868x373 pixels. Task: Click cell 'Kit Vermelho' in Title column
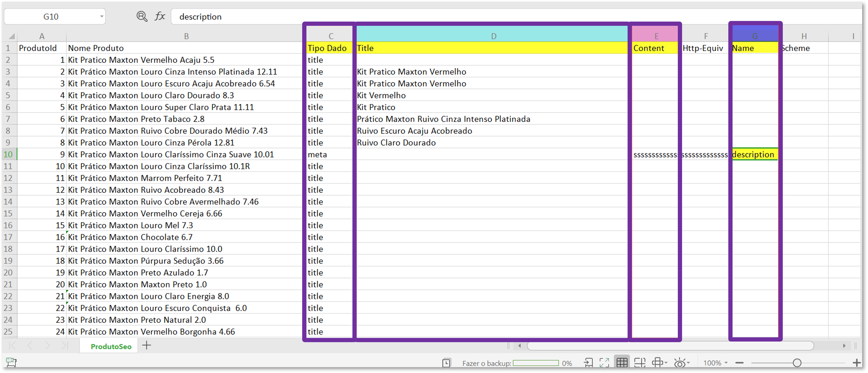492,95
